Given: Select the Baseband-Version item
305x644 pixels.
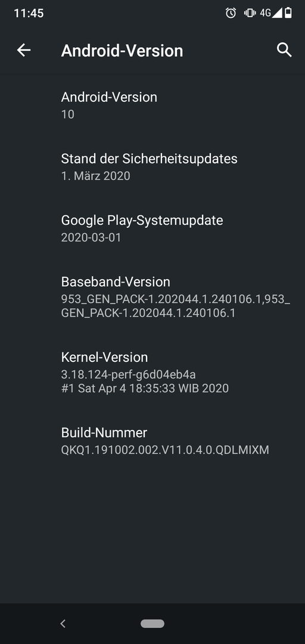Looking at the screenshot, I should pyautogui.click(x=152, y=298).
